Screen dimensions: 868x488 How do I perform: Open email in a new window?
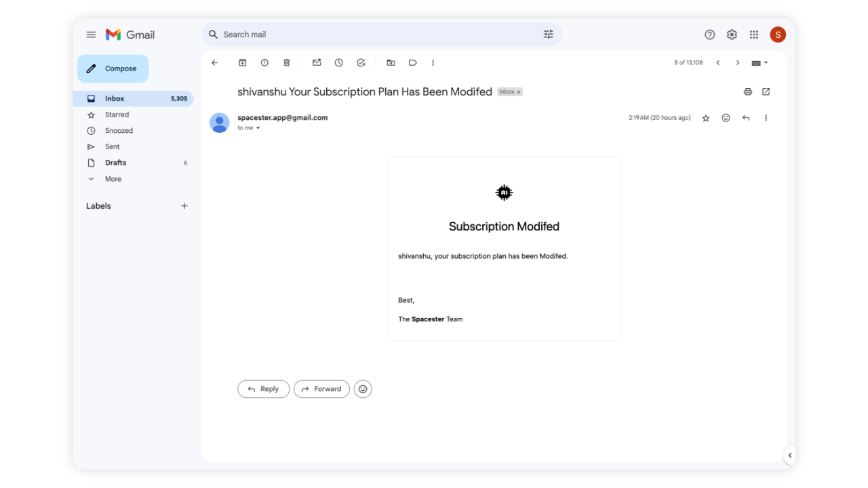tap(766, 91)
